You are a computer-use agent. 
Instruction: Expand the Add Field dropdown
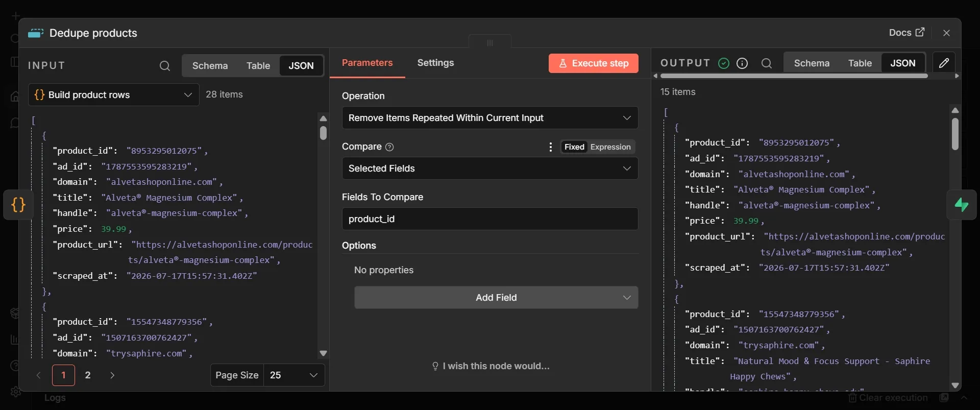pos(496,298)
